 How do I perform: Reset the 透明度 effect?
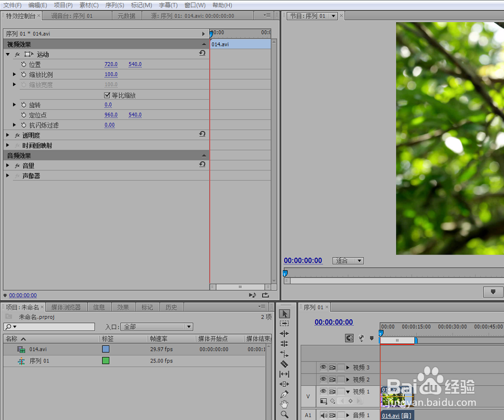tap(202, 134)
